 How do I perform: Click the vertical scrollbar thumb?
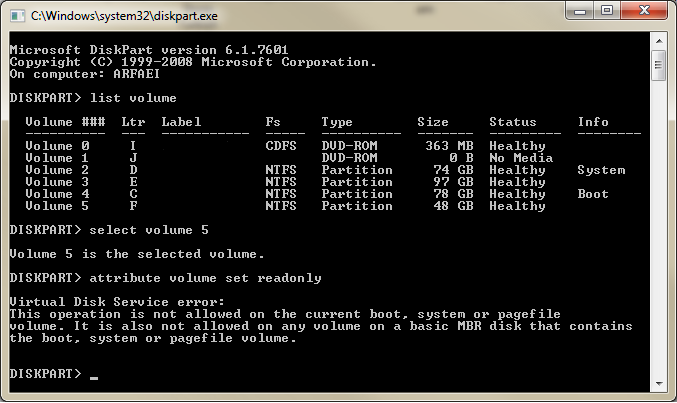tap(659, 66)
